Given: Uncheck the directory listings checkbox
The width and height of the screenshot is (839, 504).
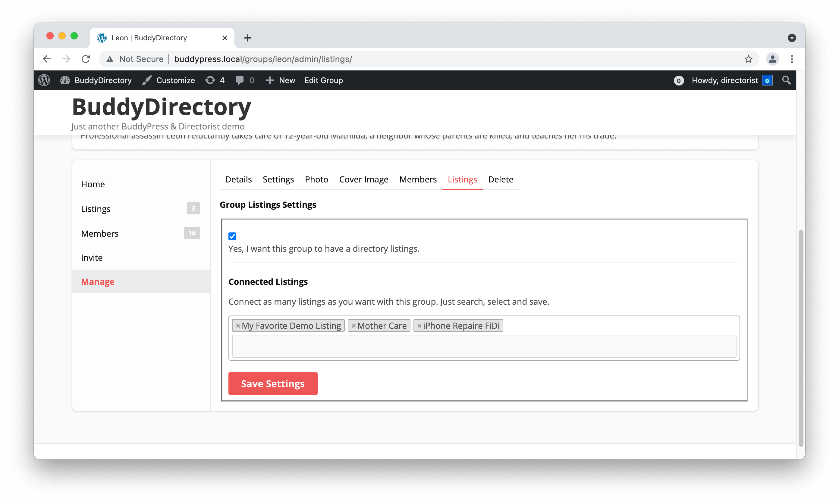Looking at the screenshot, I should [x=232, y=236].
